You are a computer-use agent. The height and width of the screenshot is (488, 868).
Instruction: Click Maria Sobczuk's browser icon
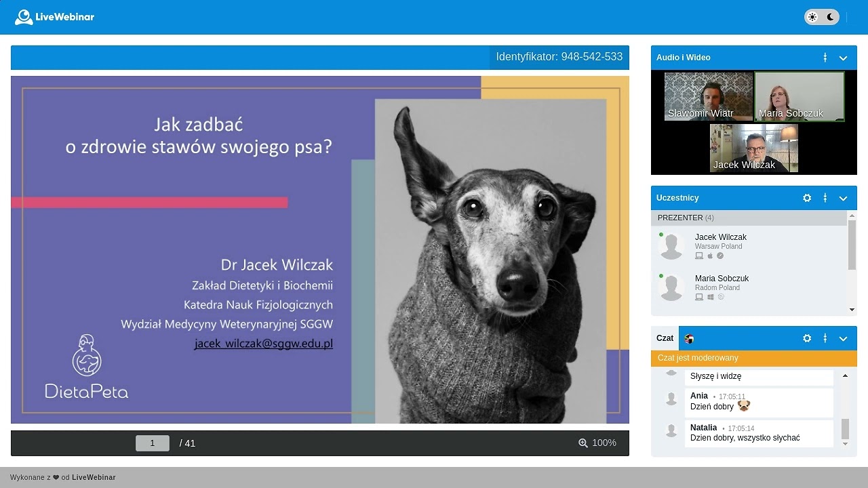click(x=721, y=298)
